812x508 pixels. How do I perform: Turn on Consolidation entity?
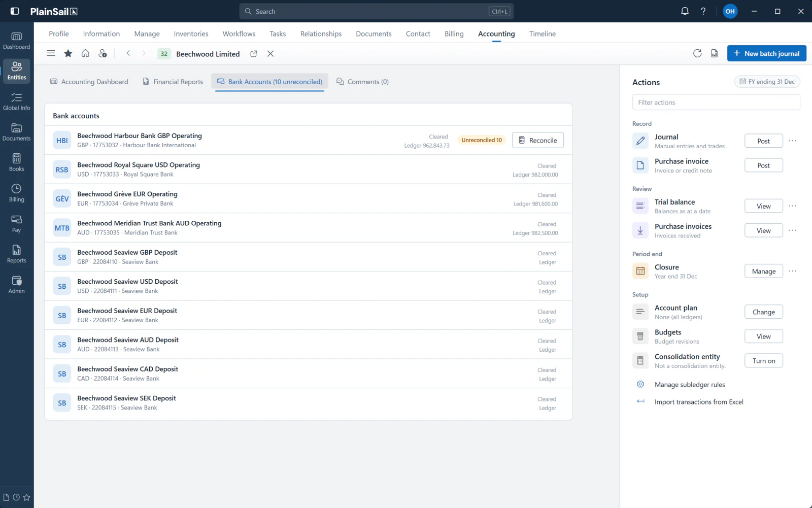click(764, 361)
